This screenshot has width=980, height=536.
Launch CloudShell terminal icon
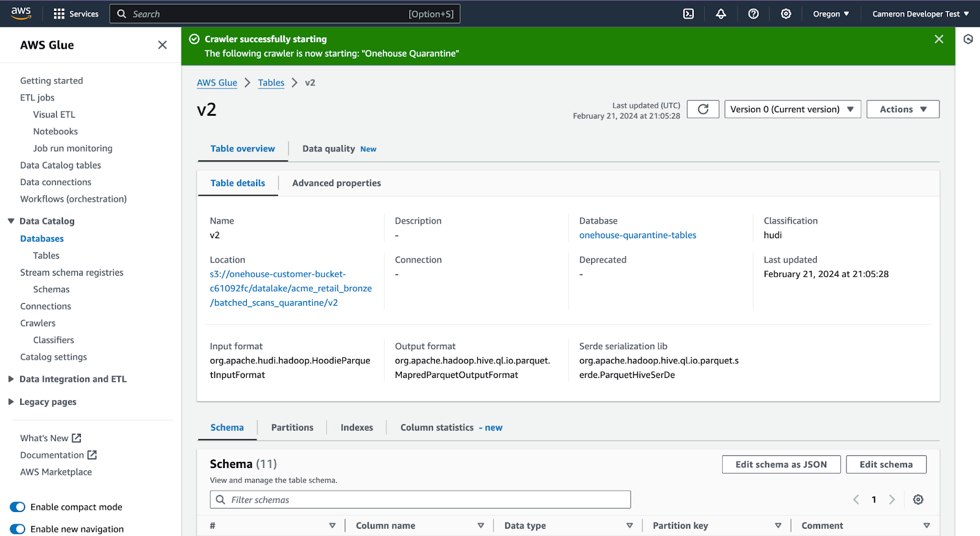point(688,13)
